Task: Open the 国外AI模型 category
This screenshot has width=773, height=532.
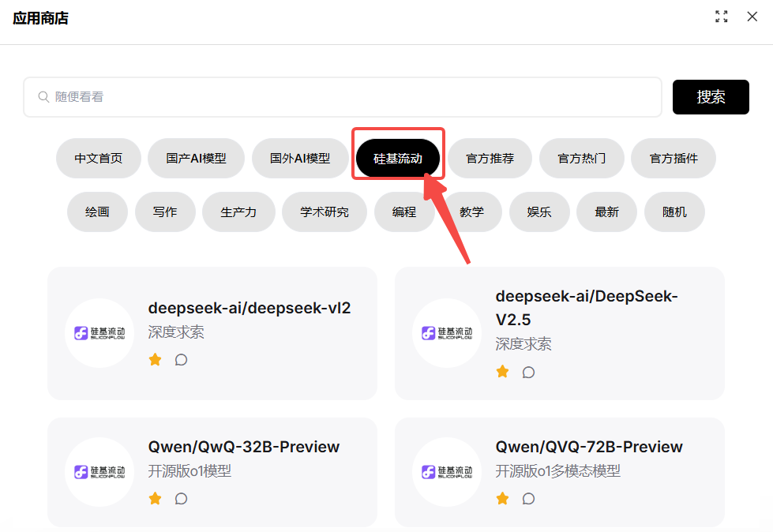Action: click(x=300, y=158)
